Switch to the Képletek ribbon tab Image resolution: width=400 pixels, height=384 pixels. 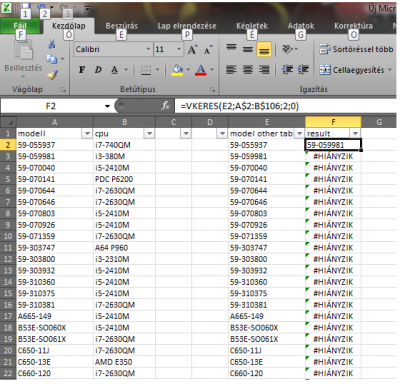252,26
